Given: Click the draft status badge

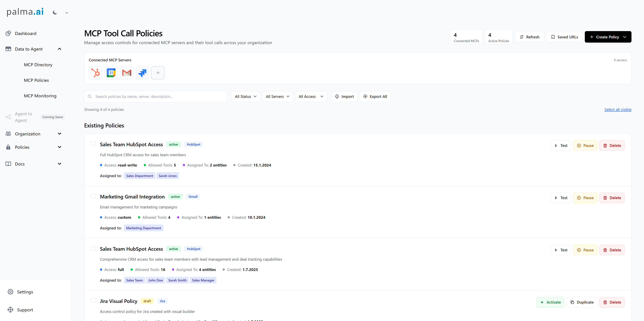Looking at the screenshot, I should pos(147,301).
